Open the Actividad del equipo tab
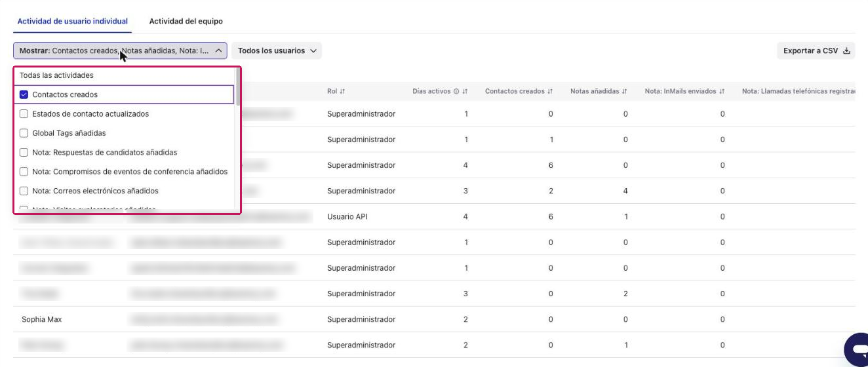The height and width of the screenshot is (367, 868). click(x=186, y=21)
